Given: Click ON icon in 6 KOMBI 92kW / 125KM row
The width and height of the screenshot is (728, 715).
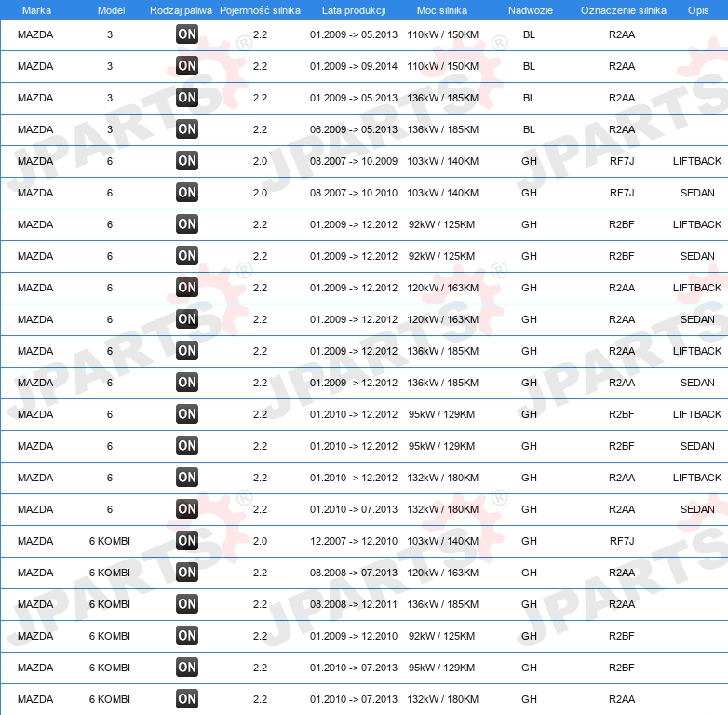Looking at the screenshot, I should tap(187, 636).
